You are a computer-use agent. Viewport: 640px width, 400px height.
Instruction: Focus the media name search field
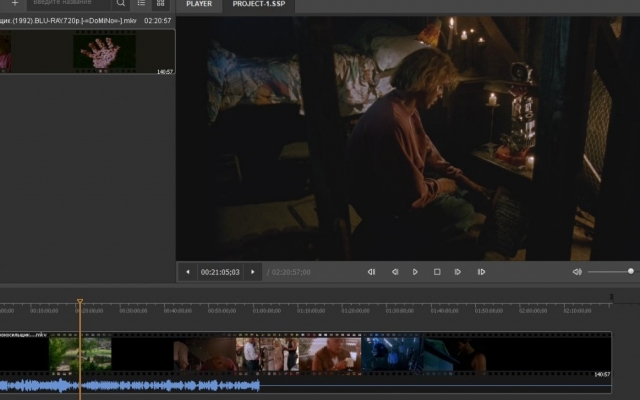click(x=69, y=3)
